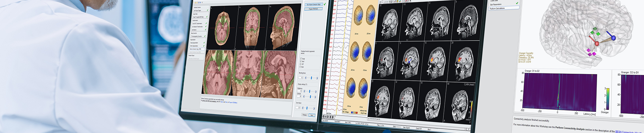
Task: Click the Previous button in segmentation wizard
Action: [x=305, y=115]
